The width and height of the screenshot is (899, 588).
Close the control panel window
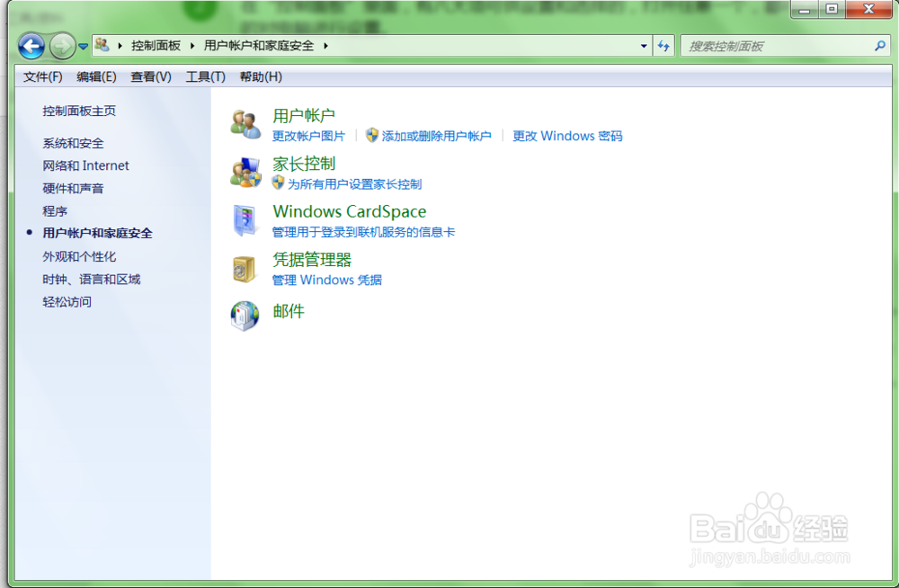coord(868,10)
